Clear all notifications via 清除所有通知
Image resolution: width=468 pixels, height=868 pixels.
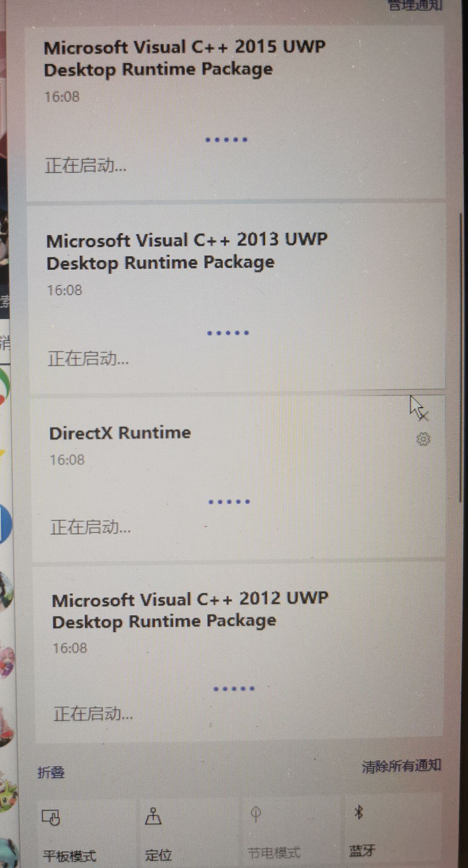click(401, 766)
